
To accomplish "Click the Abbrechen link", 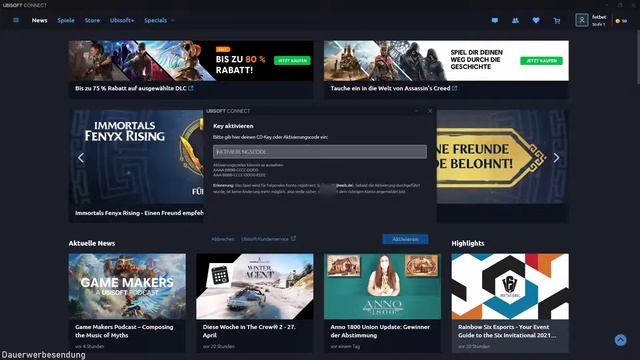I will [x=223, y=239].
